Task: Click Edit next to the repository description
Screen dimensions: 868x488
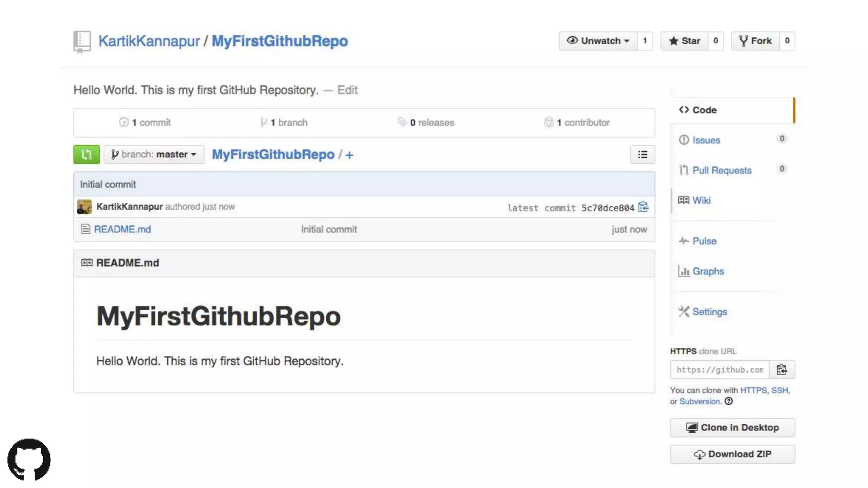Action: (x=347, y=90)
